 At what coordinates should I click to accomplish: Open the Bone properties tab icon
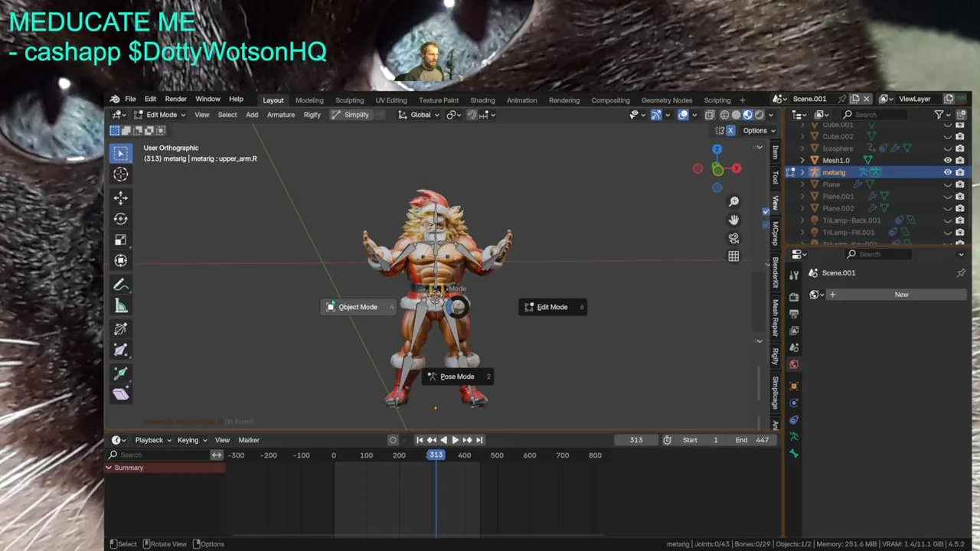(794, 453)
